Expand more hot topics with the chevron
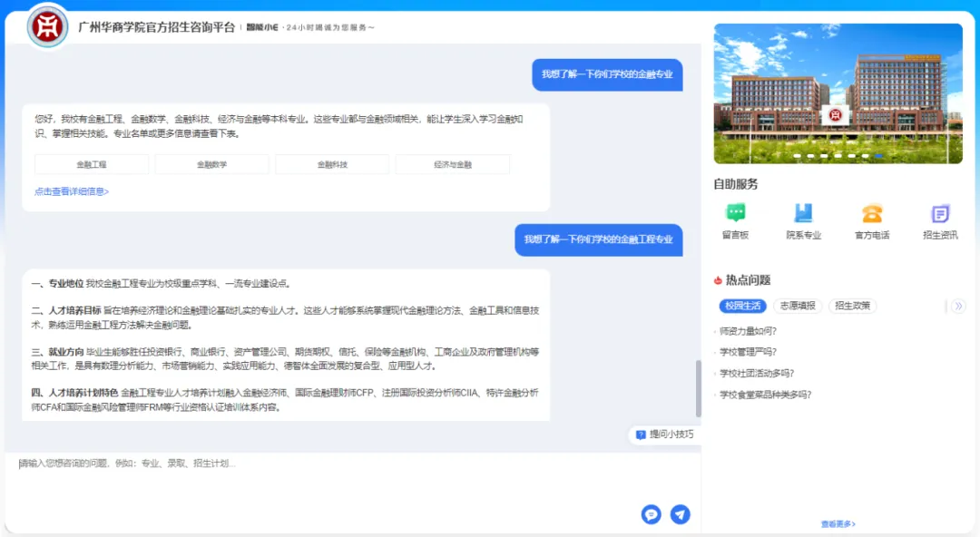Screen dimensions: 980x537 [959, 306]
